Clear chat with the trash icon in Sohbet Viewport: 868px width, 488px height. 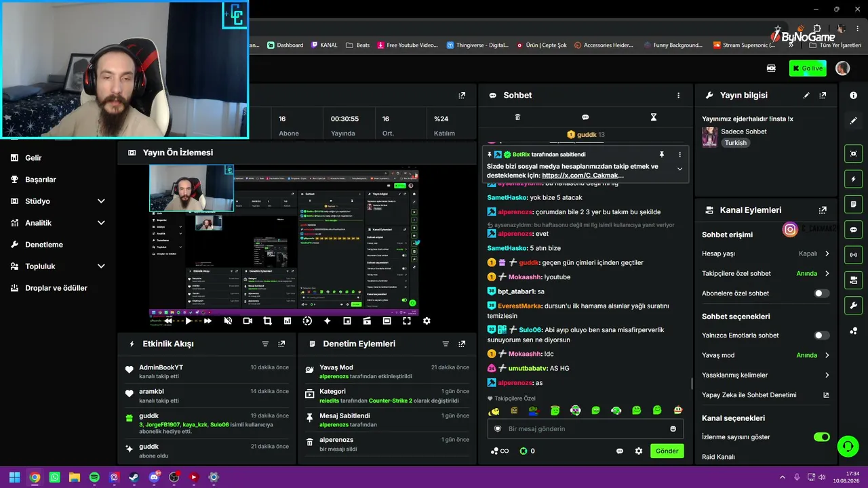coord(517,117)
